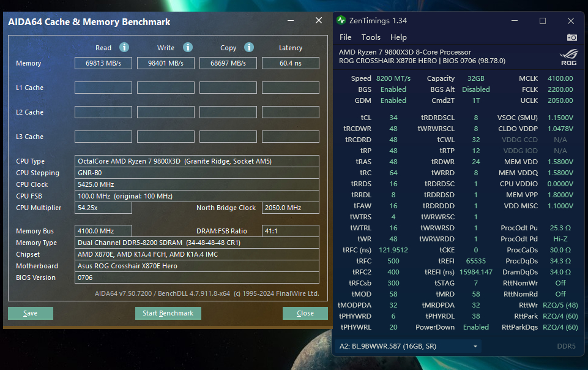Click the MEM VPP value 1.8000V
This screenshot has width=588, height=370.
[x=560, y=195]
